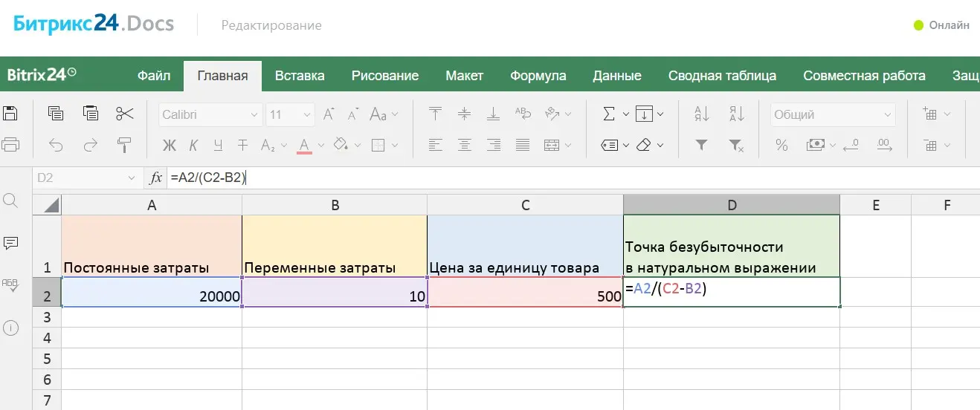Click the Cut scissors icon
Viewport: 980px width, 410px height.
(x=124, y=114)
